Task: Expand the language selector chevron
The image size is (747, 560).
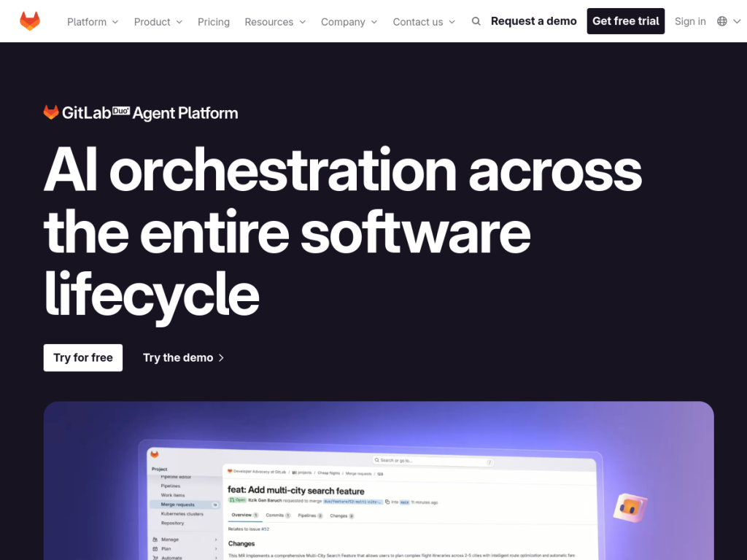Action: point(737,21)
